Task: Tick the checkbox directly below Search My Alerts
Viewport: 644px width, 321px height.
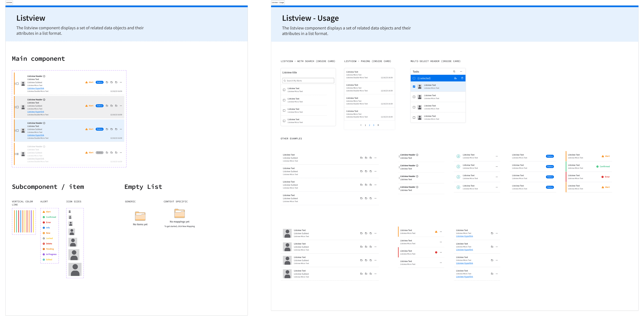Action: pyautogui.click(x=284, y=90)
